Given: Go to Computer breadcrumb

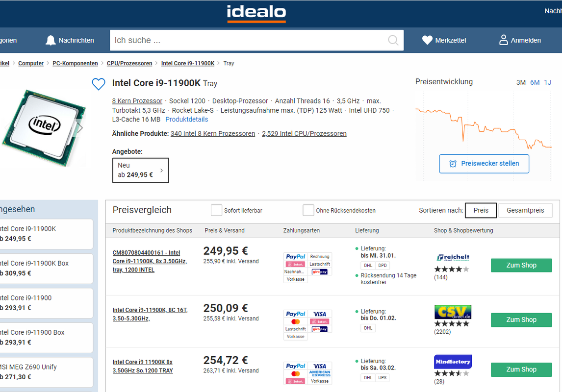Looking at the screenshot, I should (31, 63).
